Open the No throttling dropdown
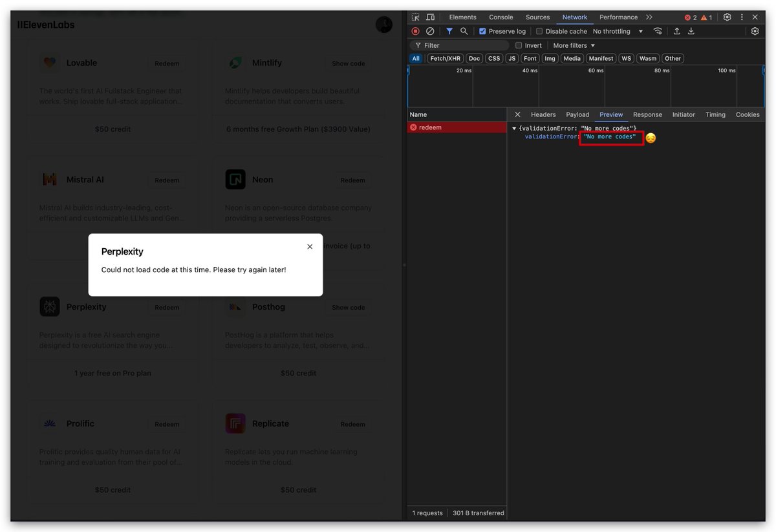 coord(618,31)
